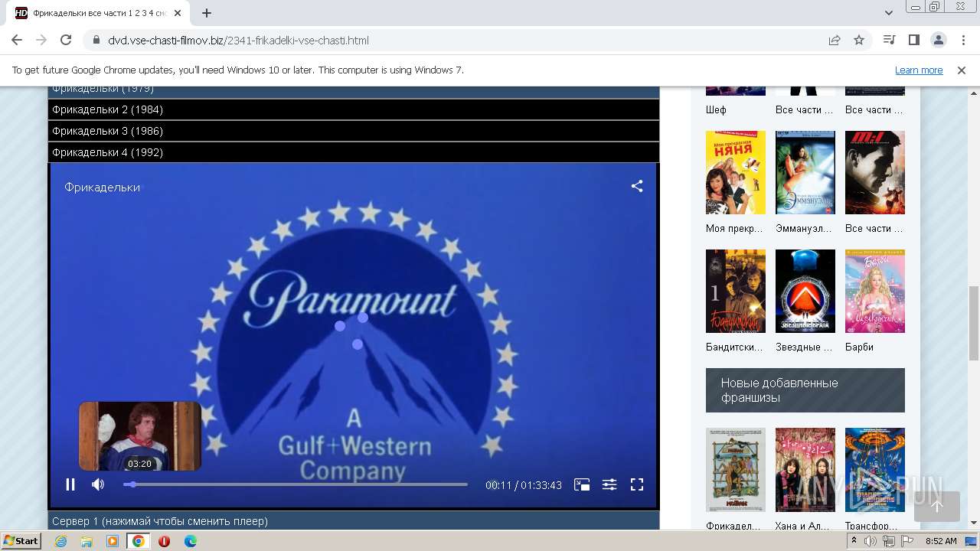This screenshot has height=551, width=980.
Task: Go forward in browser history
Action: (41, 41)
